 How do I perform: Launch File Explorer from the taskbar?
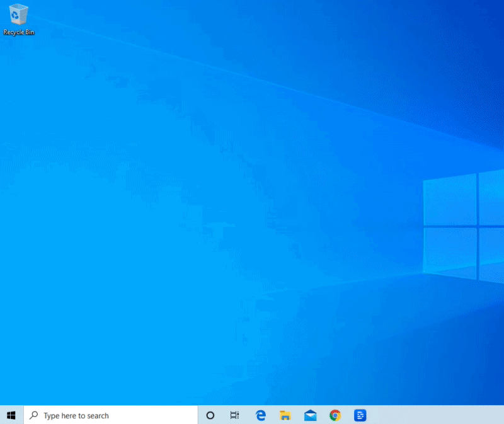[x=285, y=415]
